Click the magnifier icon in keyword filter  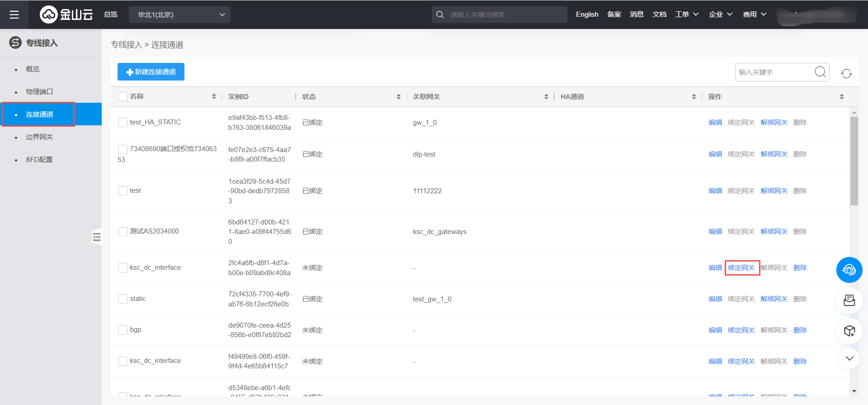(x=820, y=72)
